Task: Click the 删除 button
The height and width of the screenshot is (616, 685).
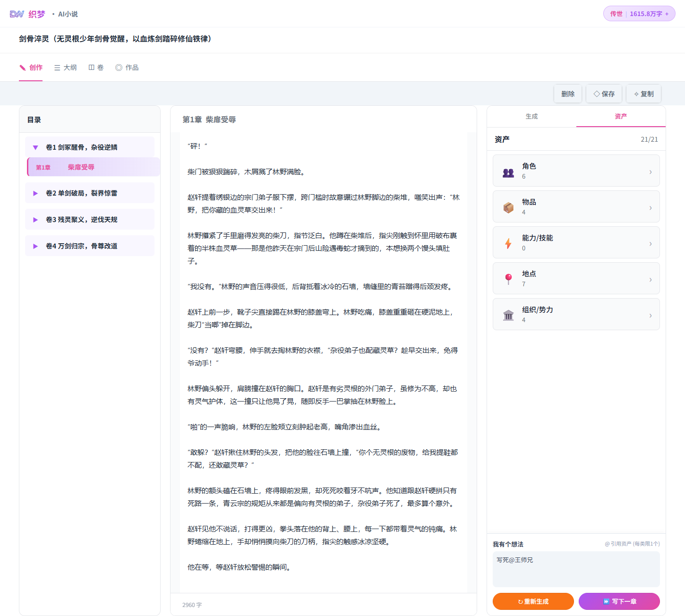Action: coord(568,94)
